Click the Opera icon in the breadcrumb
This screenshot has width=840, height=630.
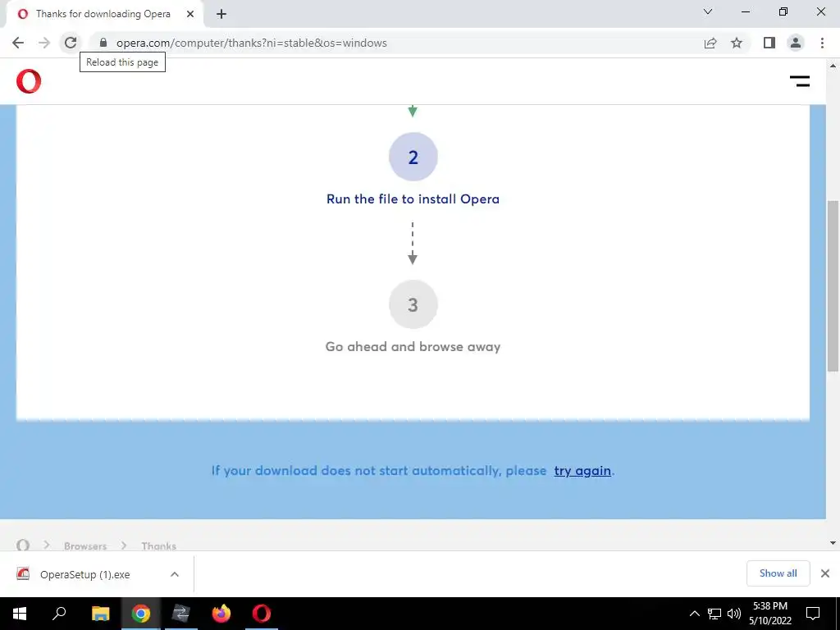click(22, 546)
